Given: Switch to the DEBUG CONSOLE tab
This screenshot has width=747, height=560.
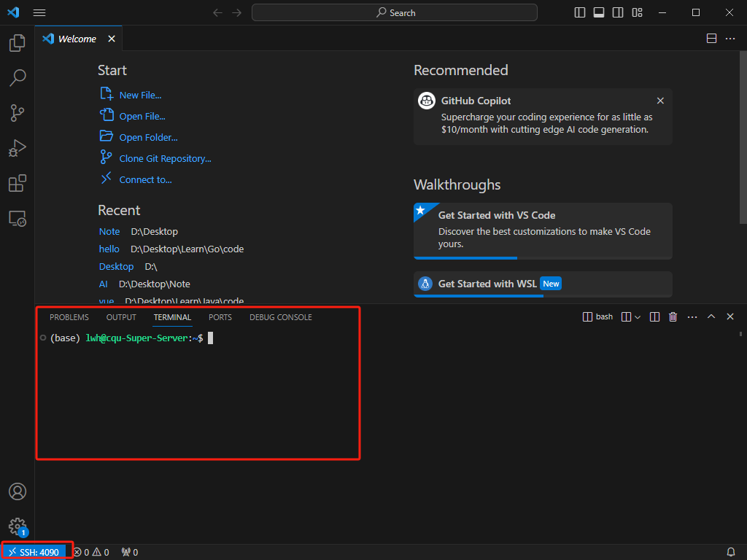Looking at the screenshot, I should 281,317.
